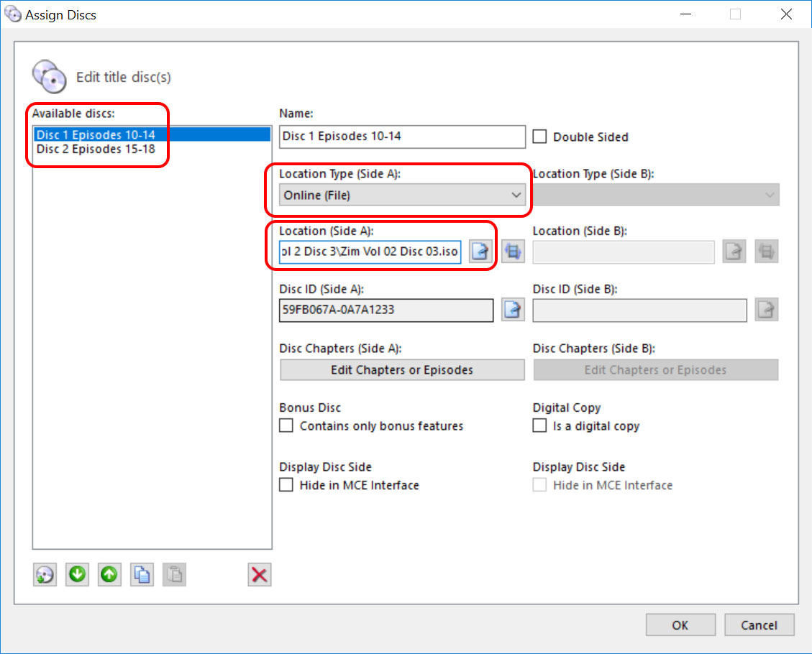
Task: Click Edit Chapters or Episodes for Side B
Action: coord(656,370)
